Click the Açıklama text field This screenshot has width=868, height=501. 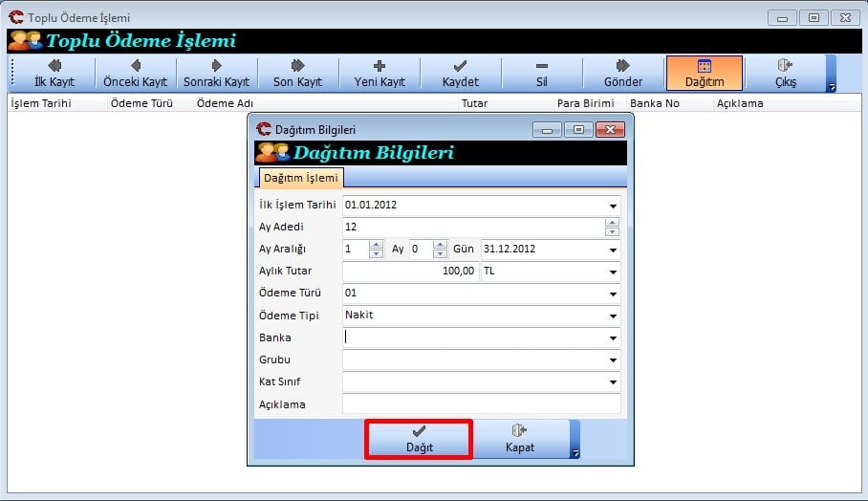481,404
